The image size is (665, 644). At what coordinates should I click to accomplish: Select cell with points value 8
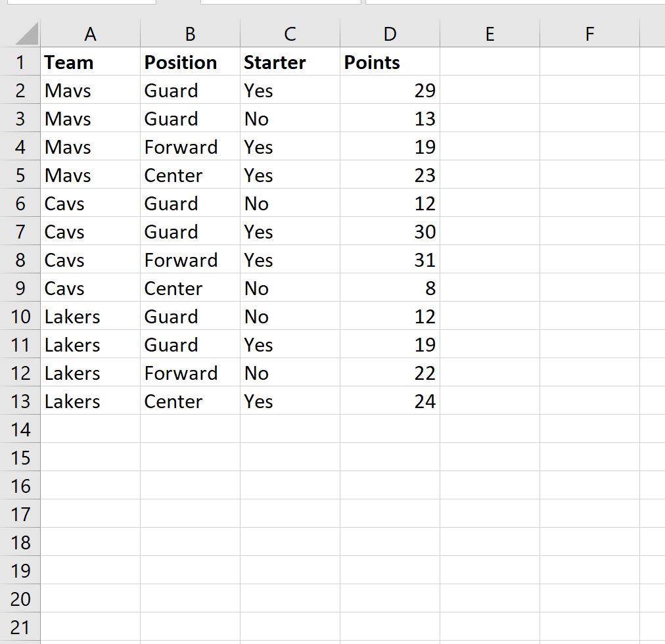[390, 288]
